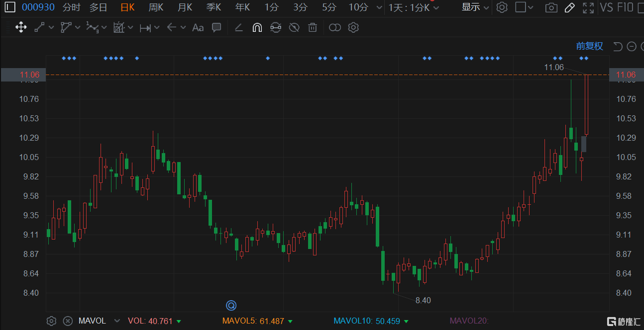Pick the arrow annotation tool
644x330 pixels.
pos(172,27)
